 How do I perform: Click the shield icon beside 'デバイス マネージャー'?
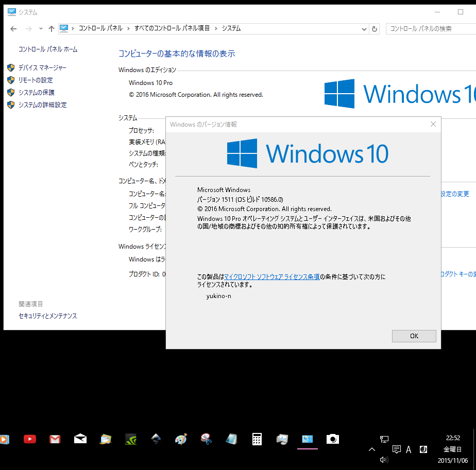11,67
